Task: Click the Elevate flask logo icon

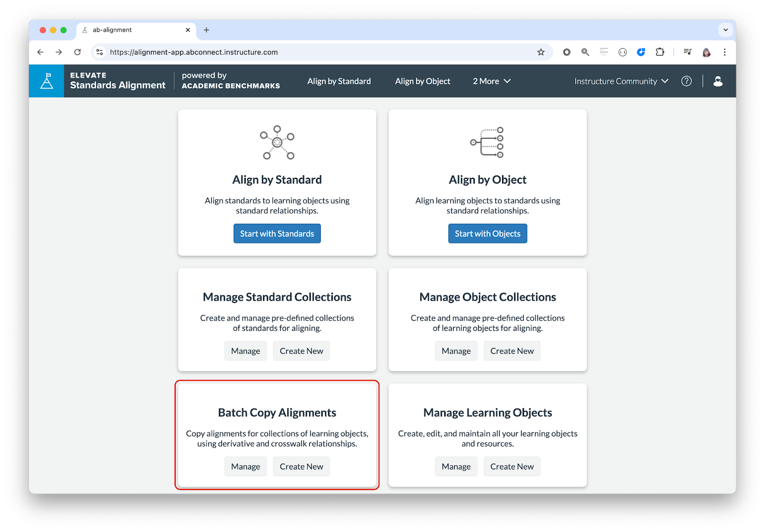Action: click(46, 81)
